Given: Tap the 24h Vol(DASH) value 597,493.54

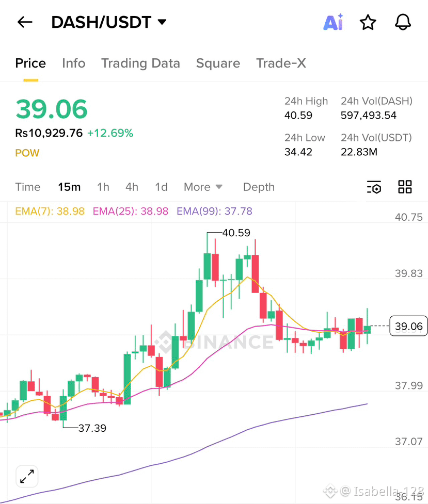Looking at the screenshot, I should click(x=369, y=116).
